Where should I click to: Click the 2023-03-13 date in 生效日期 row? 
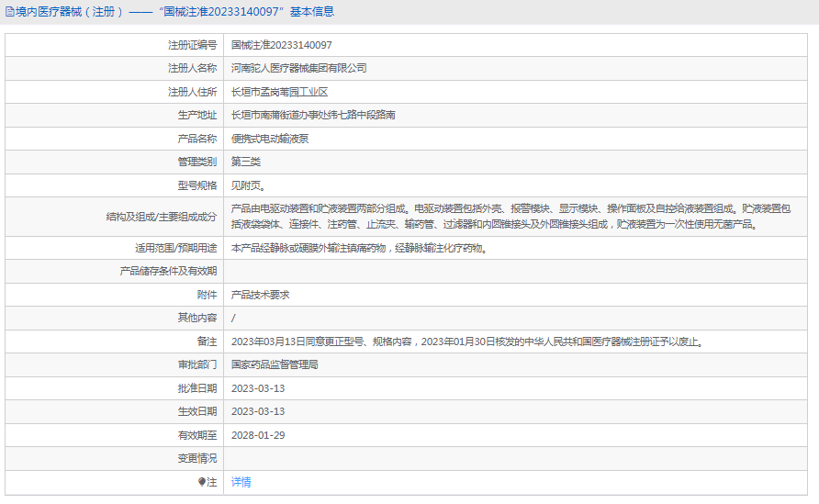pos(258,411)
